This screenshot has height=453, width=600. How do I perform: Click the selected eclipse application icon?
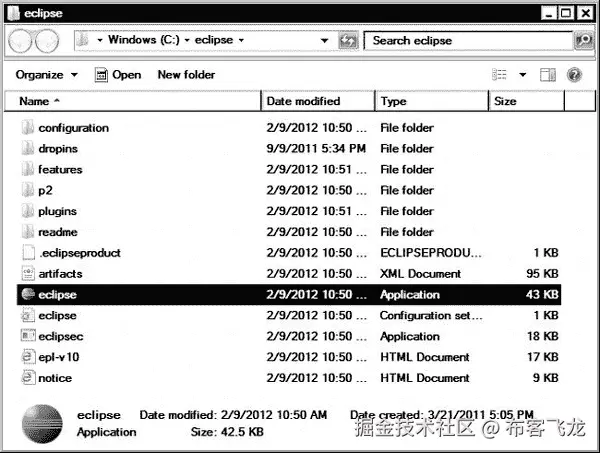[28, 294]
